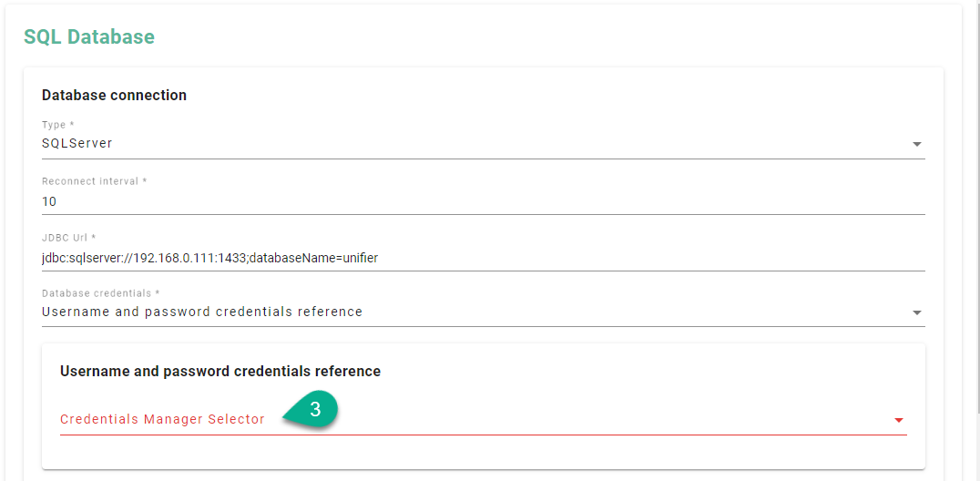Click the red Credentials Manager Selector arrow
The width and height of the screenshot is (980, 481).
coord(898,420)
